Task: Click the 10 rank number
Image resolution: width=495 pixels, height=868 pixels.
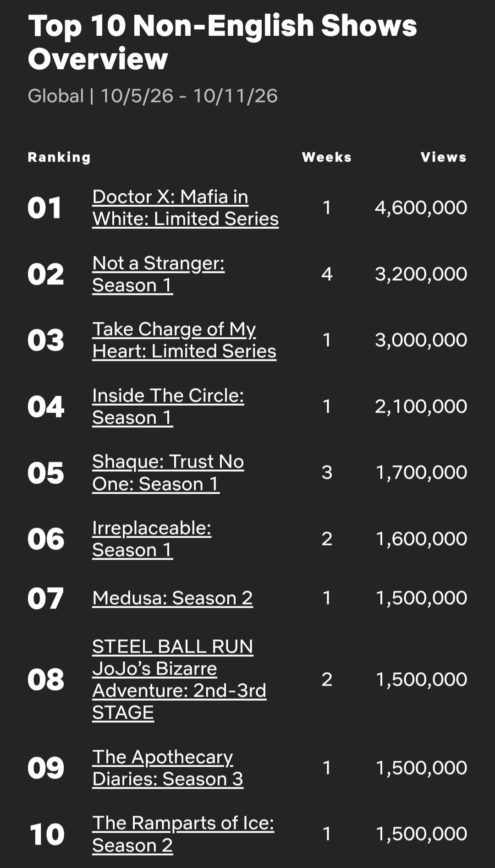Action: (x=47, y=834)
